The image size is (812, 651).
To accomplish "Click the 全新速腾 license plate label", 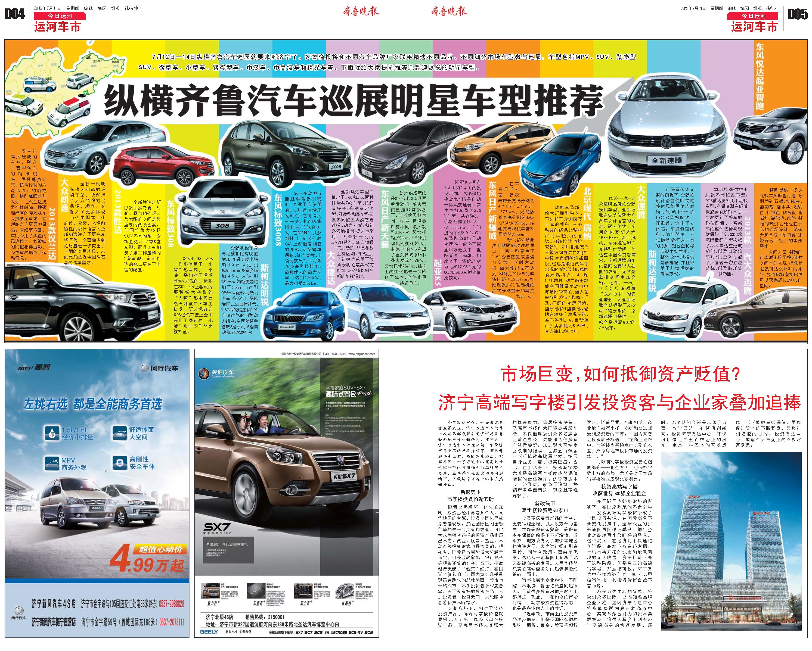I will coord(667,160).
